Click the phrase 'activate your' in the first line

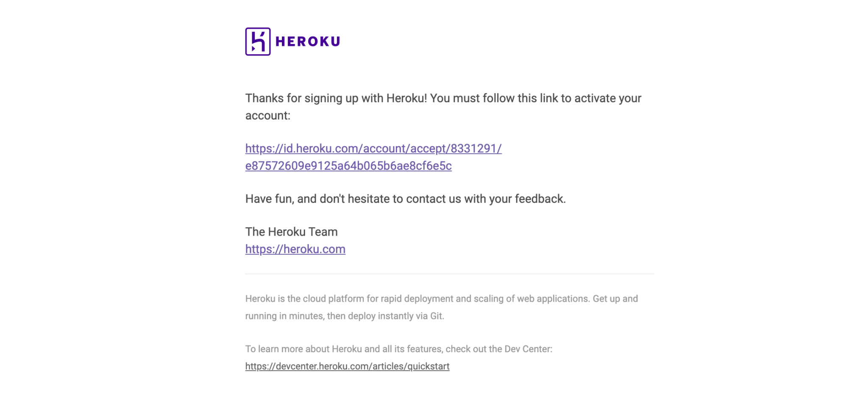pyautogui.click(x=608, y=98)
